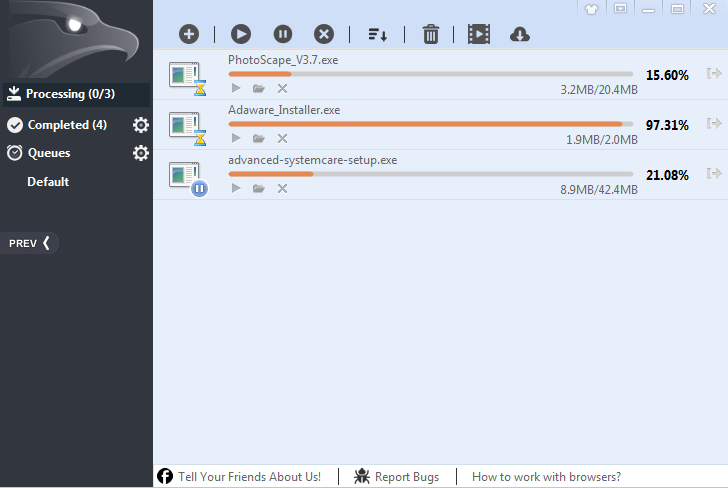Click export arrow on advanced-systemcare row
Image resolution: width=728 pixels, height=488 pixels.
point(714,174)
